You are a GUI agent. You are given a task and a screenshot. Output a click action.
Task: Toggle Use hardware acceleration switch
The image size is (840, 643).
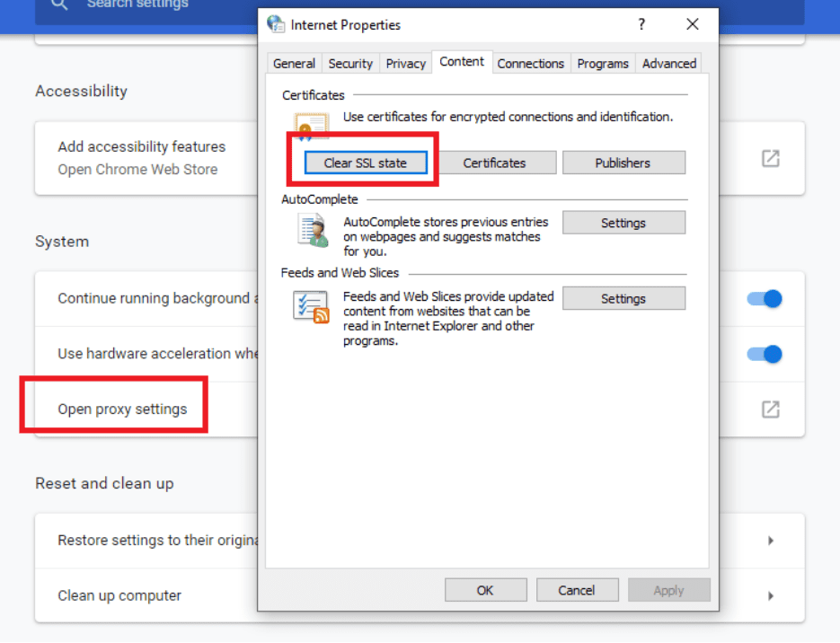pos(765,354)
